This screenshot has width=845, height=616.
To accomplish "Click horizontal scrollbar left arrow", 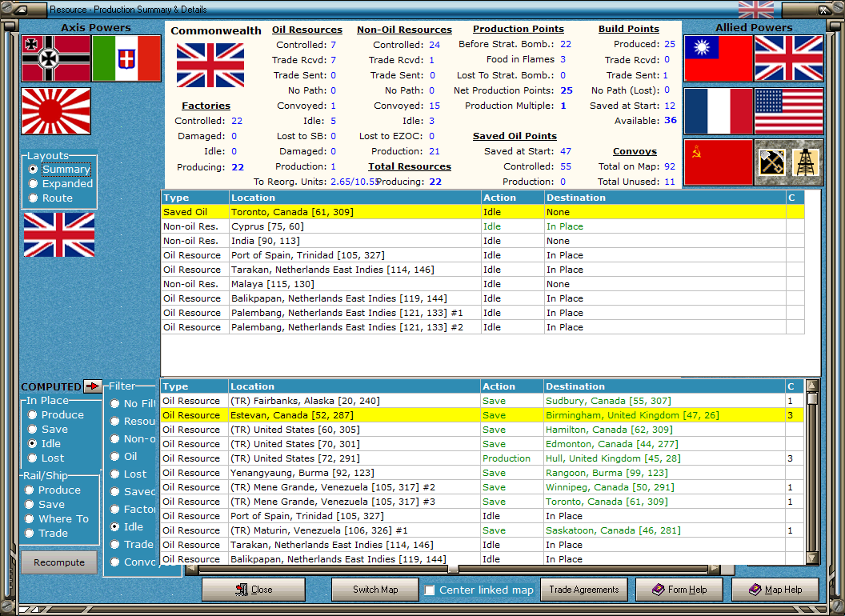I will [192, 569].
